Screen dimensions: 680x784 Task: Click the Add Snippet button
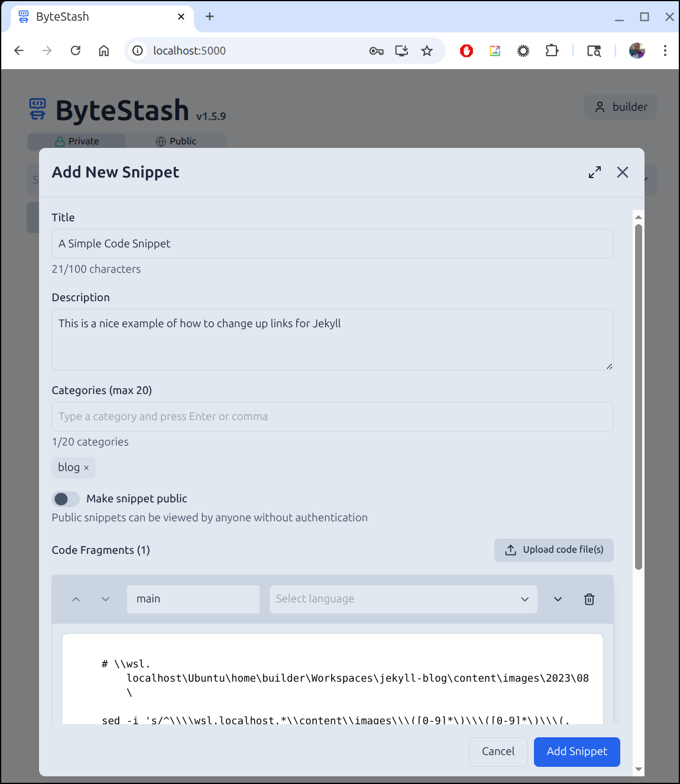tap(577, 751)
